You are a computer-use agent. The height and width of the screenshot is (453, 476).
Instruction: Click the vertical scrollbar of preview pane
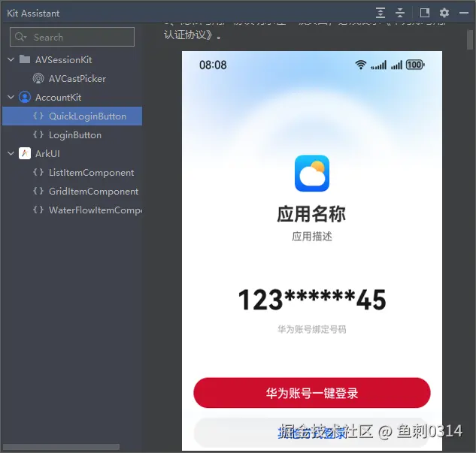pyautogui.click(x=470, y=39)
